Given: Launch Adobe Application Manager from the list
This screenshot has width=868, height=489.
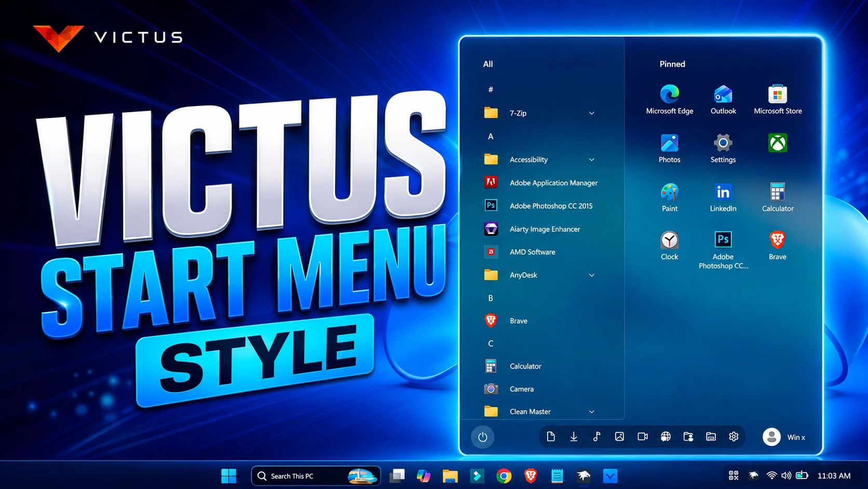Looking at the screenshot, I should 540,182.
